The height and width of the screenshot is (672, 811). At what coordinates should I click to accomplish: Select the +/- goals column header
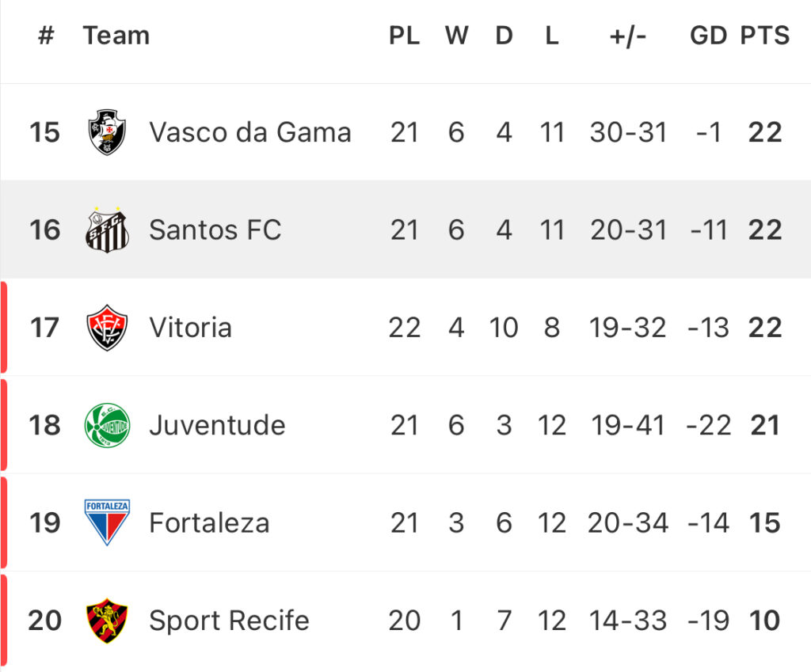(628, 36)
